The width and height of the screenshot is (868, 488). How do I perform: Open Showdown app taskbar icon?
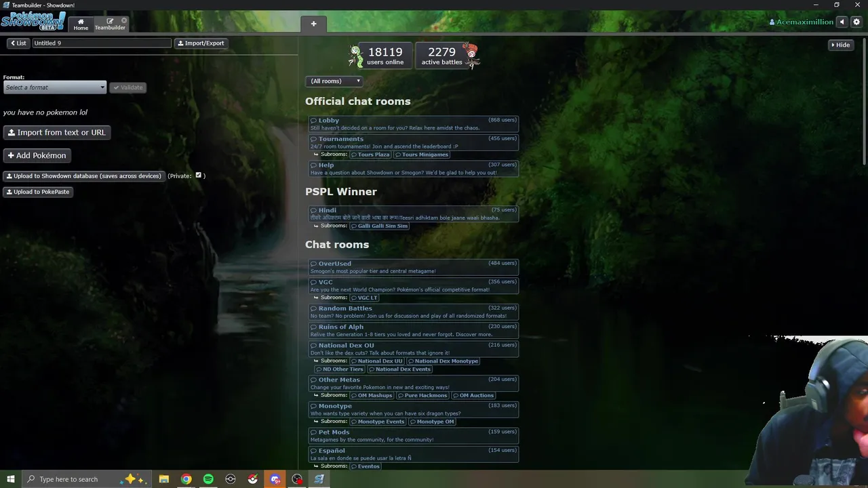[x=319, y=479]
